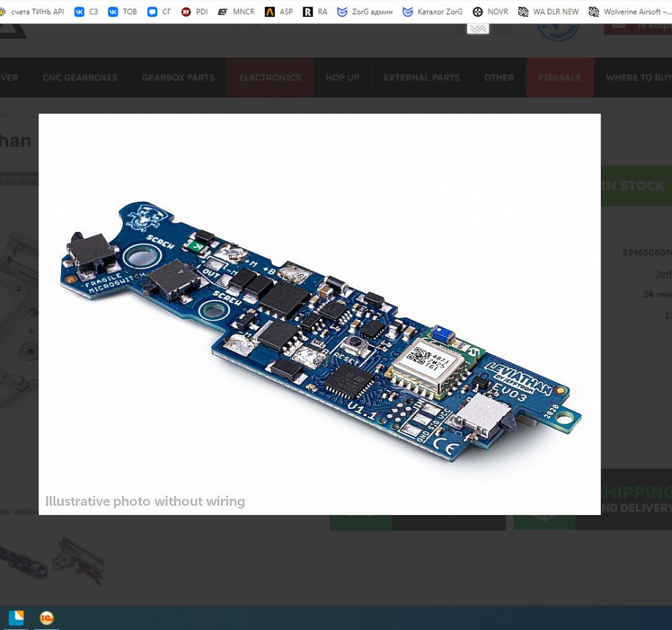Image resolution: width=672 pixels, height=630 pixels.
Task: Open the NOVR bookmark
Action: pyautogui.click(x=491, y=11)
